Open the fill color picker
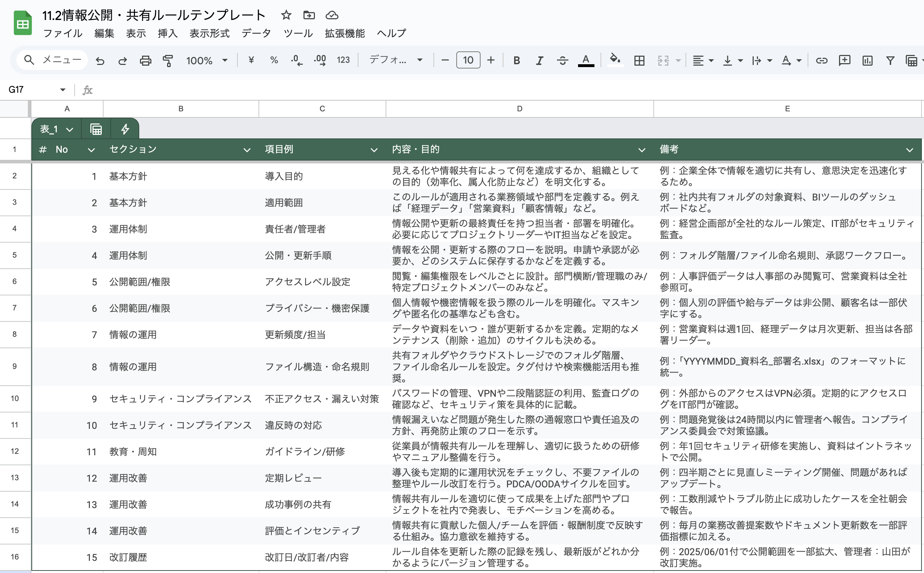Image resolution: width=924 pixels, height=573 pixels. pyautogui.click(x=615, y=60)
